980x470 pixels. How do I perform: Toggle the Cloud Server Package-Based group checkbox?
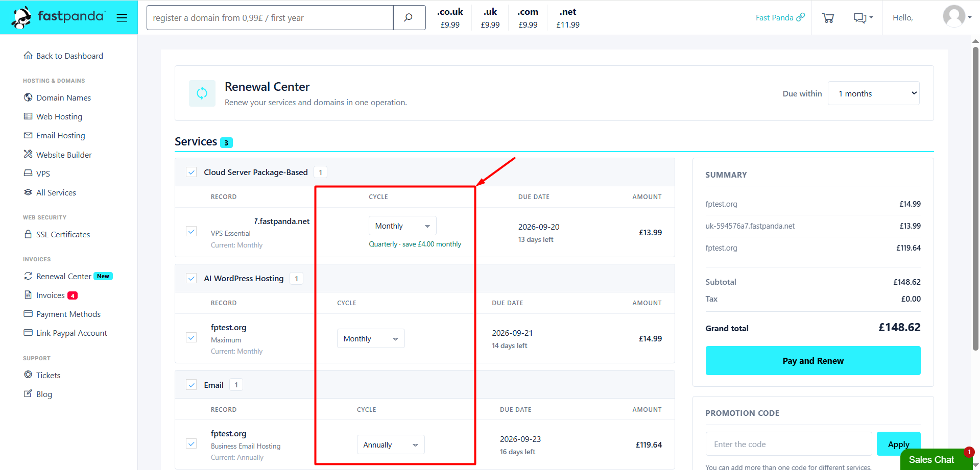[192, 172]
